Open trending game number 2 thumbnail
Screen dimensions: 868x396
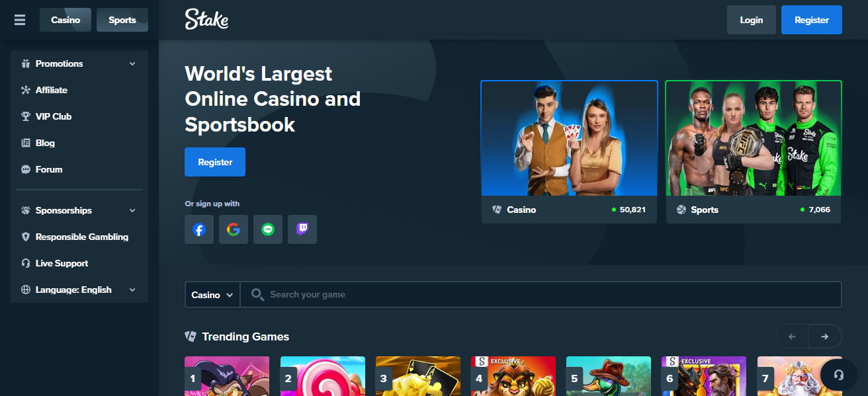[323, 376]
